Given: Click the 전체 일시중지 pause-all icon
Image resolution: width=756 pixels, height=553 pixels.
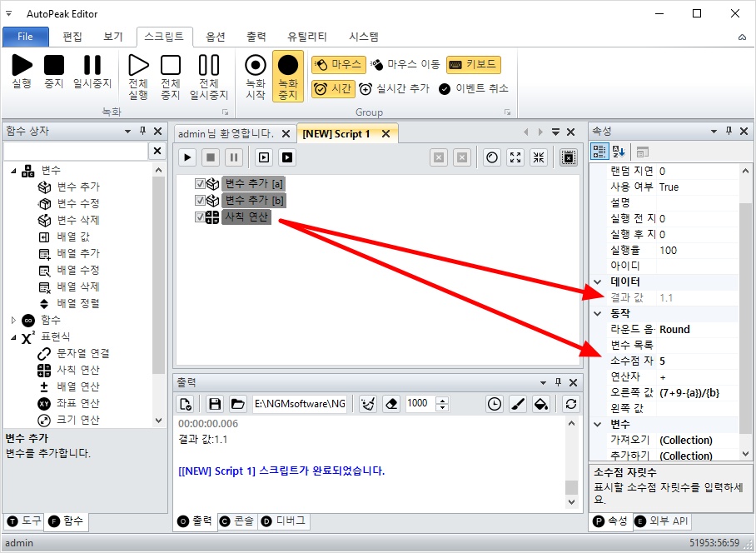Looking at the screenshot, I should coord(209,76).
